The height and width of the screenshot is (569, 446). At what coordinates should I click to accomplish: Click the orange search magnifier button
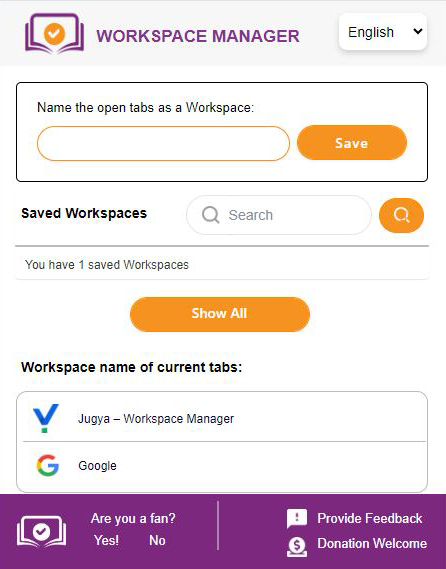point(401,215)
